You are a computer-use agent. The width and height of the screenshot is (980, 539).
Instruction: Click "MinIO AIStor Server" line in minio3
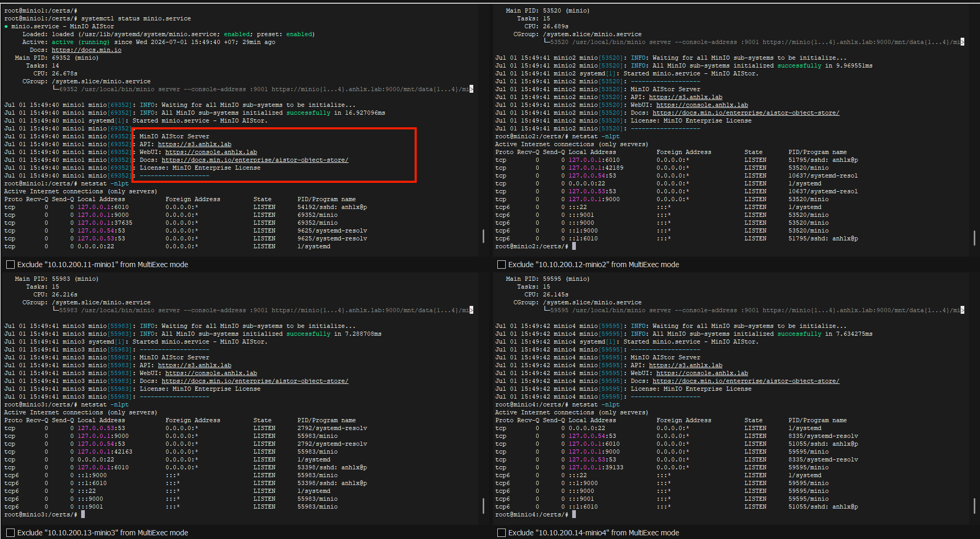[174, 358]
